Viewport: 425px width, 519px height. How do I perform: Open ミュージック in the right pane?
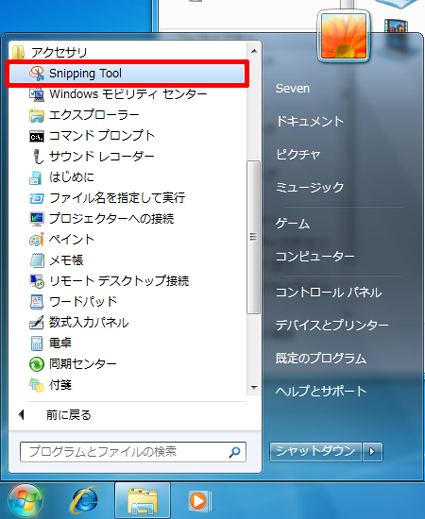[x=310, y=187]
